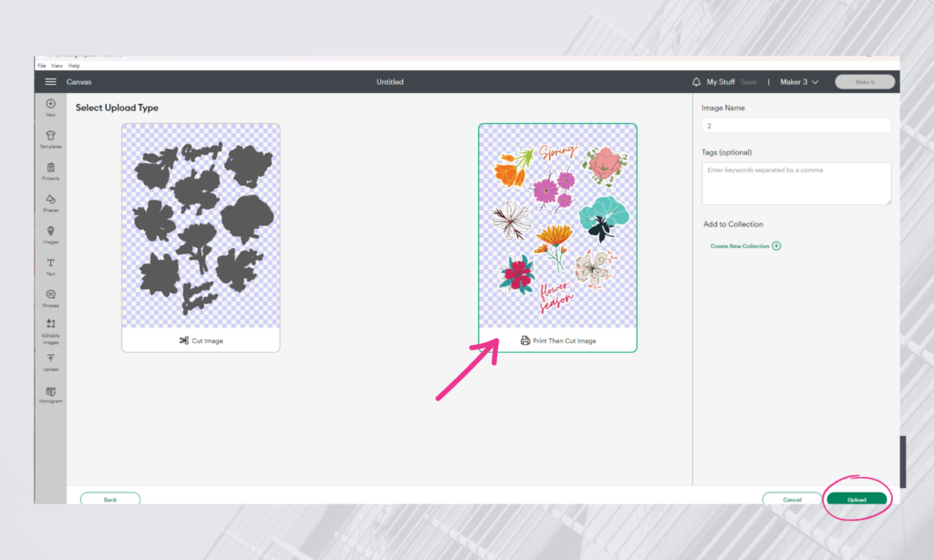Open the Help menu
Image resolution: width=934 pixels, height=560 pixels.
point(74,66)
